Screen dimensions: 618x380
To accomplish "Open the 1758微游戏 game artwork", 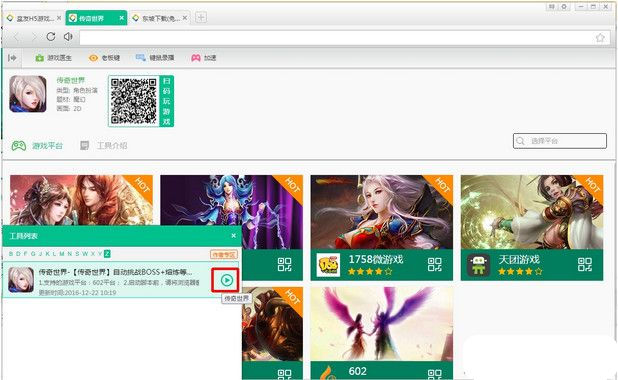I will pyautogui.click(x=382, y=212).
